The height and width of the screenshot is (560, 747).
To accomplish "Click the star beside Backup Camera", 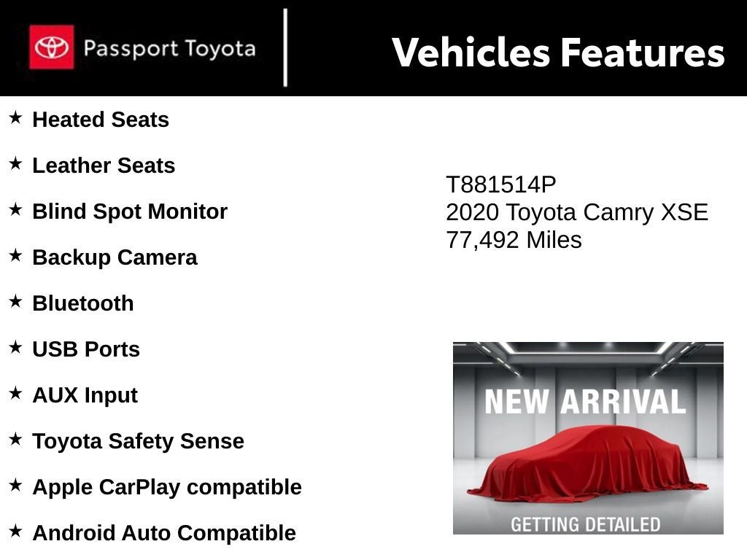I will pos(15,255).
